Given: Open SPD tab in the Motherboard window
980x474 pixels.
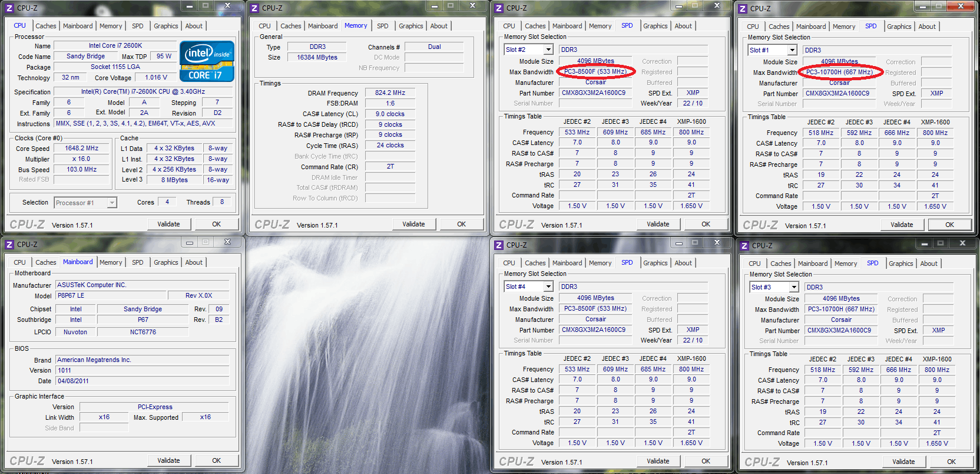Looking at the screenshot, I should [x=138, y=262].
